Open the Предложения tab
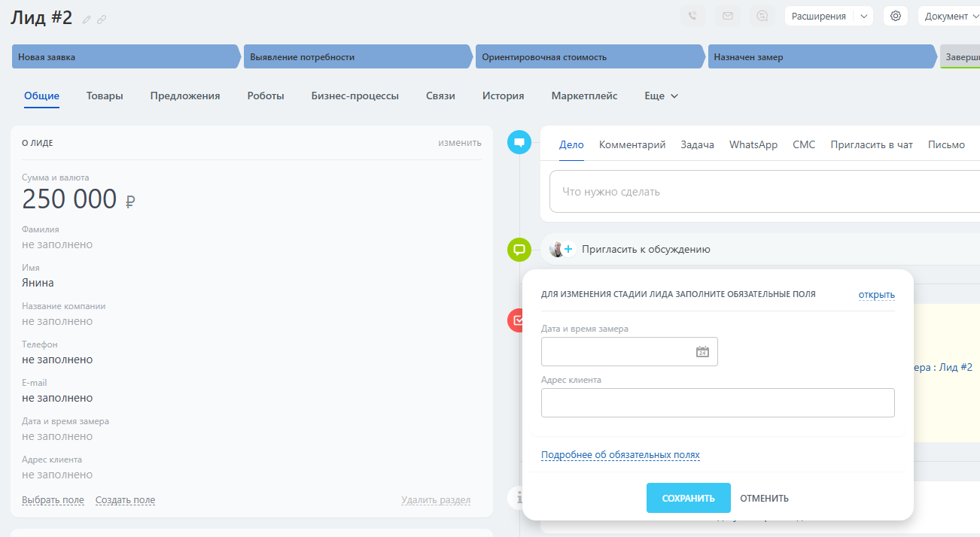This screenshot has width=980, height=537. coord(185,96)
